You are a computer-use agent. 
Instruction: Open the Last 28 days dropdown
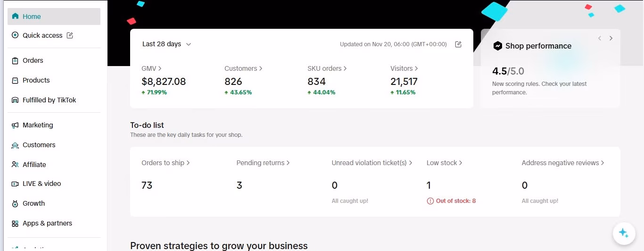167,44
